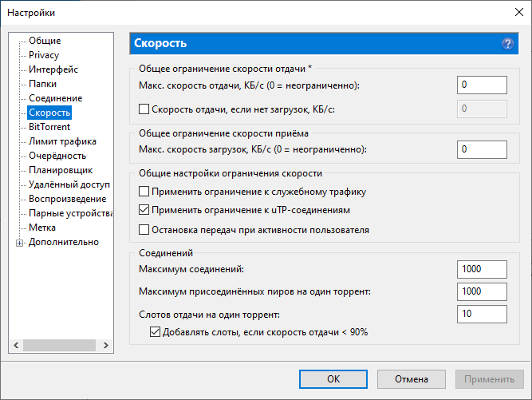Select Лимит трафика in the sidebar

click(62, 141)
